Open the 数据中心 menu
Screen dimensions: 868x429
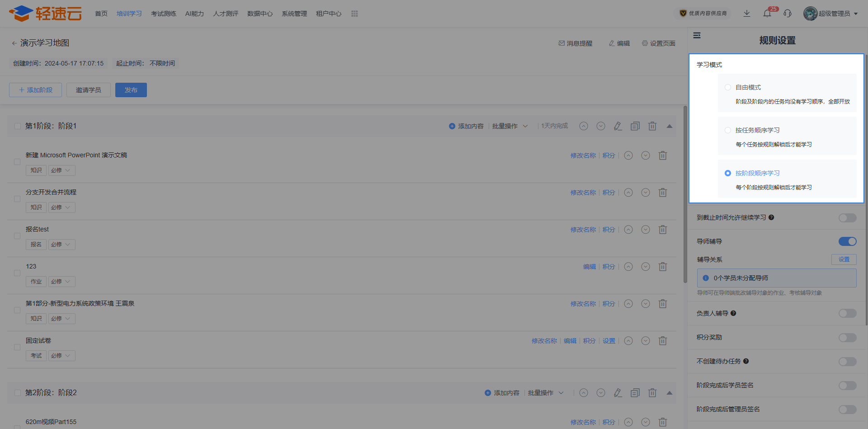tap(260, 14)
